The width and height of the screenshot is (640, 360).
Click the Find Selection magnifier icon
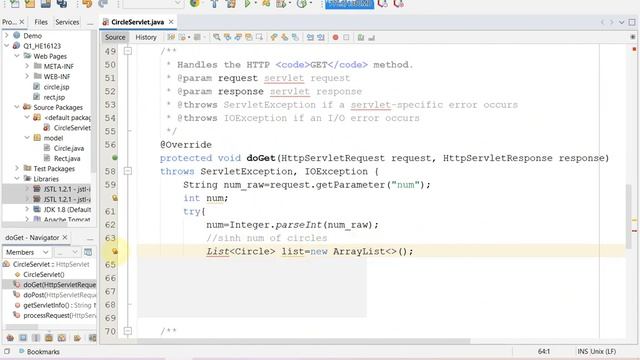(x=217, y=37)
